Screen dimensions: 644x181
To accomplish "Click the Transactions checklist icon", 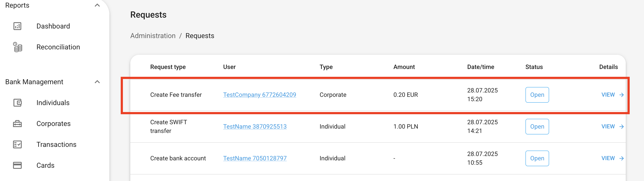I will pyautogui.click(x=17, y=144).
